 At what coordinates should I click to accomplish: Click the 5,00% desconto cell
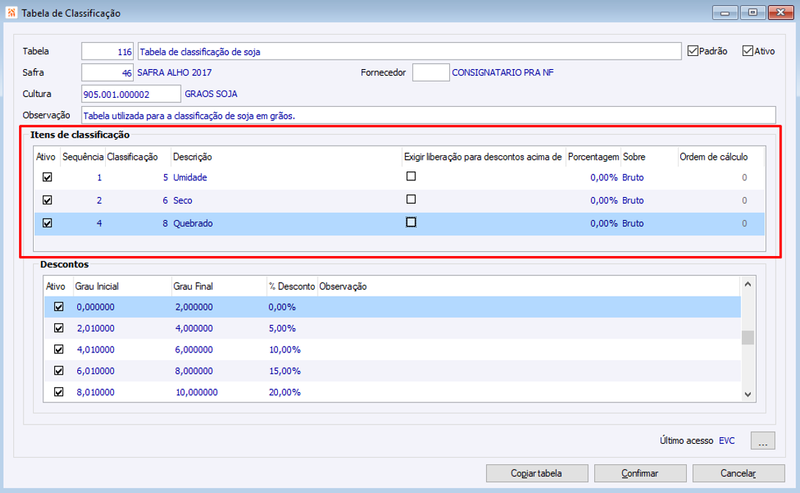pyautogui.click(x=282, y=328)
